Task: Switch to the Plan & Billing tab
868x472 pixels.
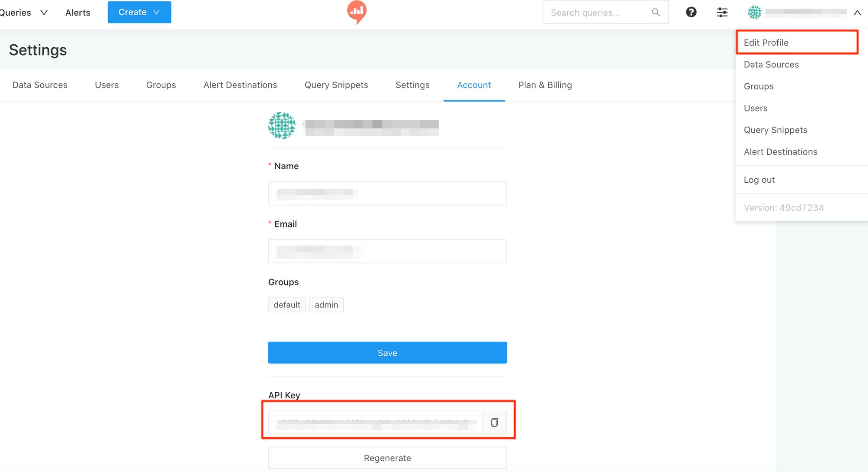Action: [x=545, y=85]
